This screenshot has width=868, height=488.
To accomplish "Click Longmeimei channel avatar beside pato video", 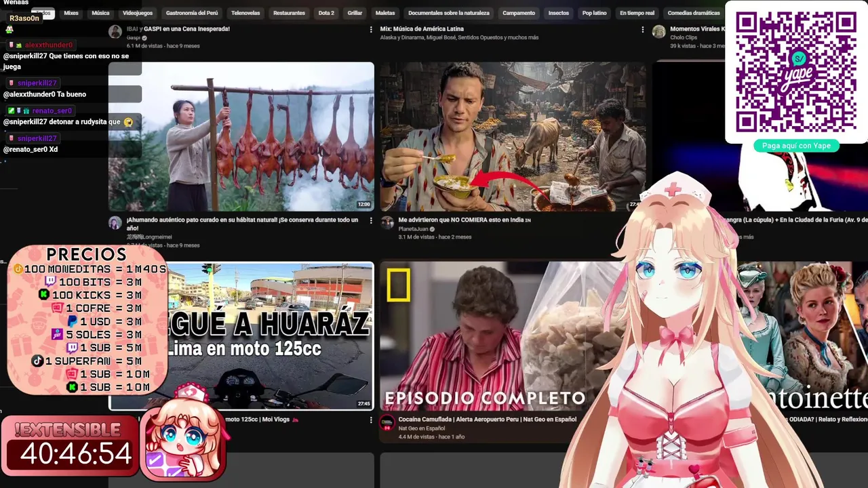I will [x=115, y=222].
